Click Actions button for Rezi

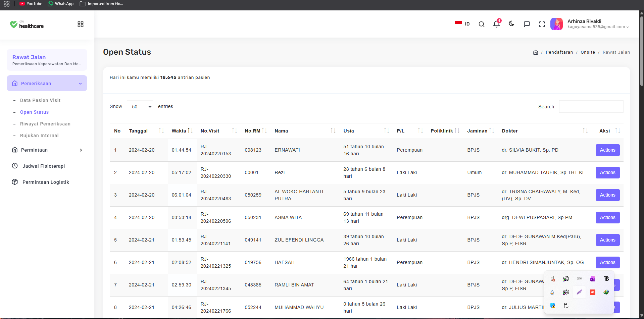pyautogui.click(x=607, y=172)
